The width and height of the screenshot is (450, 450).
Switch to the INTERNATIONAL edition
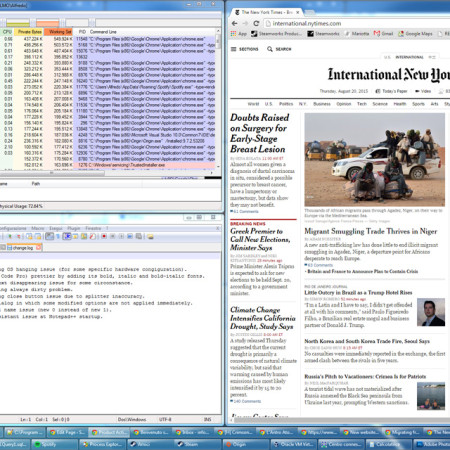pos(409,57)
